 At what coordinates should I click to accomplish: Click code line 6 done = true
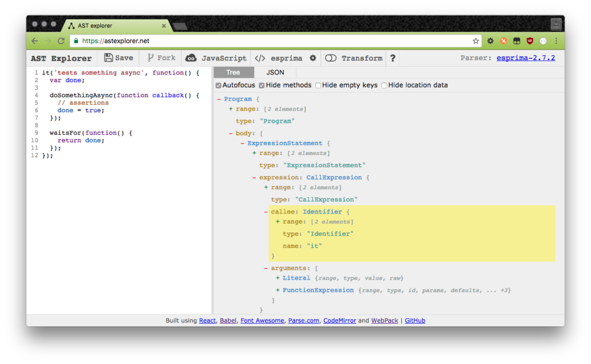point(81,110)
